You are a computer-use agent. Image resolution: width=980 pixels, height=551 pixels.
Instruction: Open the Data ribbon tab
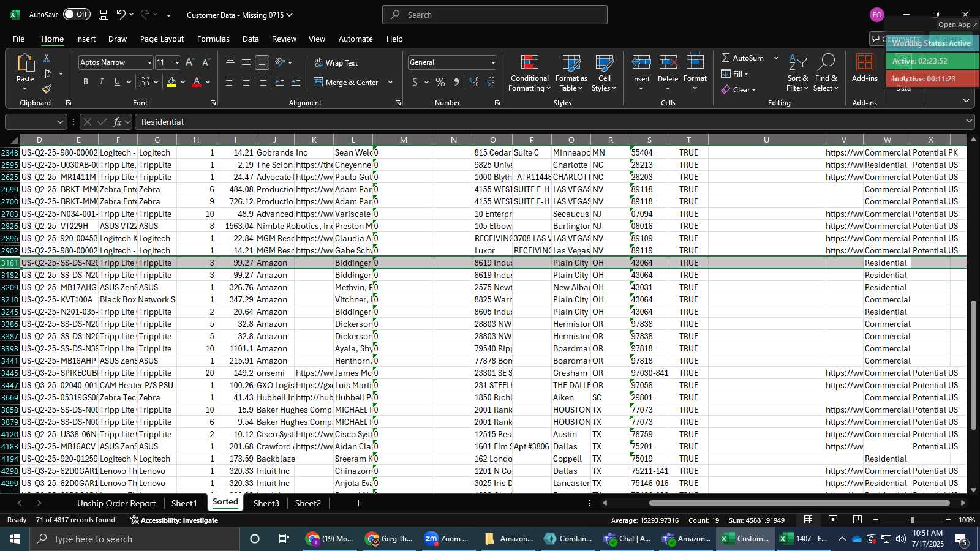251,39
